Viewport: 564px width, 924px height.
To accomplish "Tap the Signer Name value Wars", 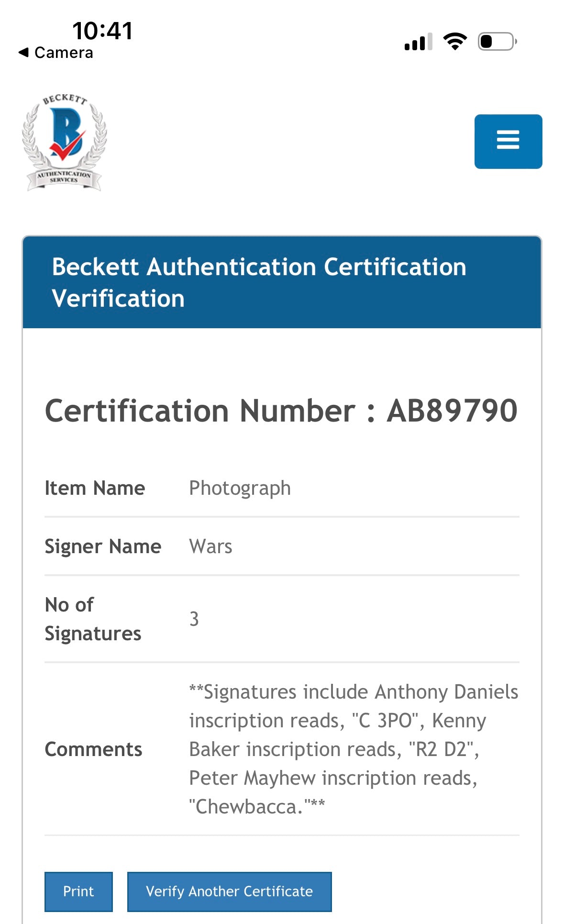I will (x=210, y=546).
